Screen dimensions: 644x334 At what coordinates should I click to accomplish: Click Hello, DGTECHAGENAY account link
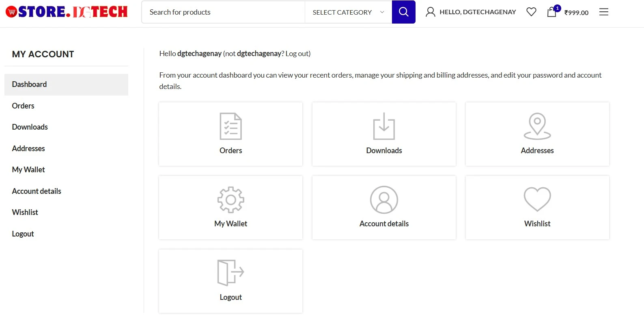tap(471, 12)
